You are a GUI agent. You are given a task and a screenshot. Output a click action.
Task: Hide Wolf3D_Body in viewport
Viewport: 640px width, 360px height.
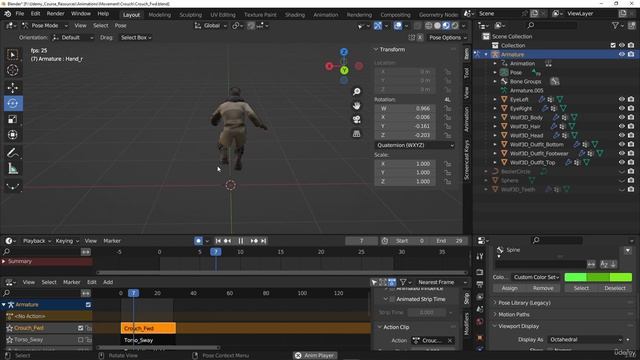[622, 117]
